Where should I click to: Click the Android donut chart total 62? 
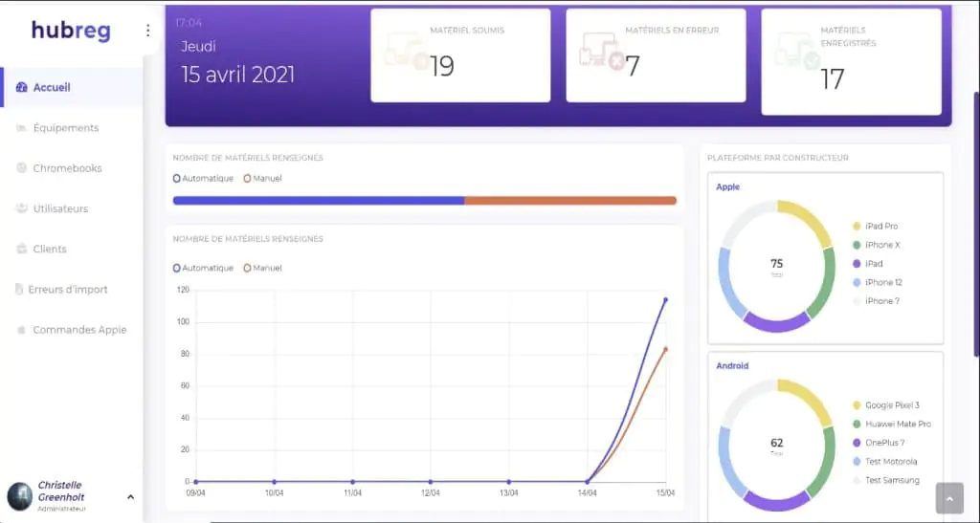(x=777, y=445)
